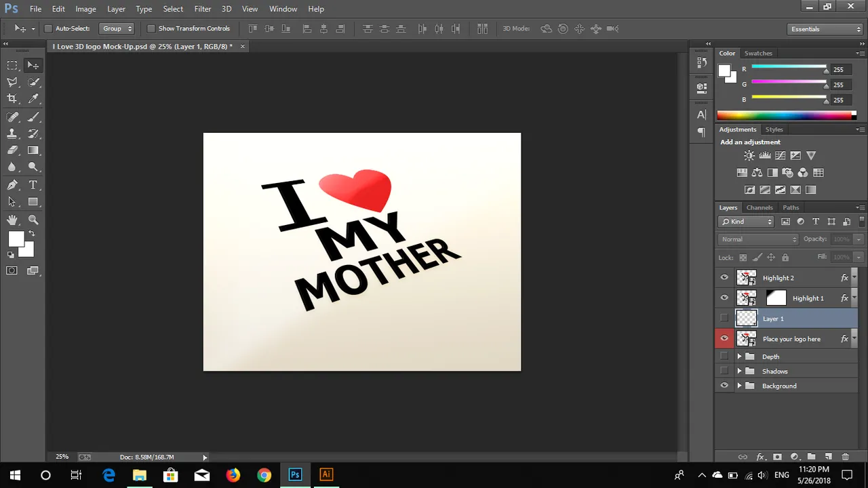Expand the Background group

[739, 386]
